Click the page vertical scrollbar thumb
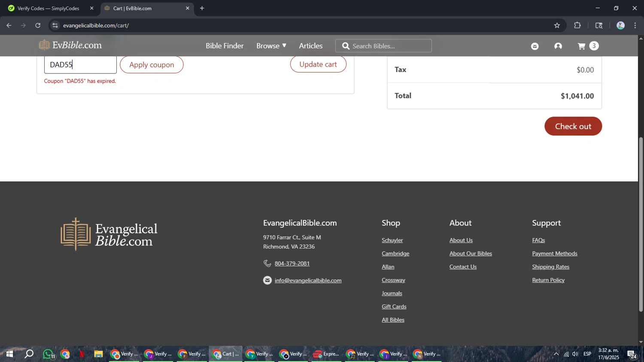The image size is (644, 362). tap(641, 224)
